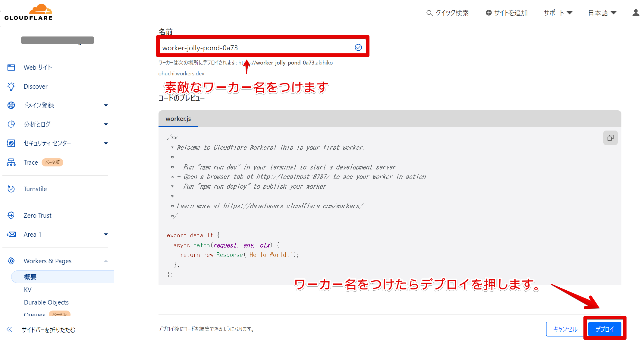Select the Discover lightbulb icon in sidebar
Image resolution: width=644 pixels, height=341 pixels.
(x=11, y=86)
